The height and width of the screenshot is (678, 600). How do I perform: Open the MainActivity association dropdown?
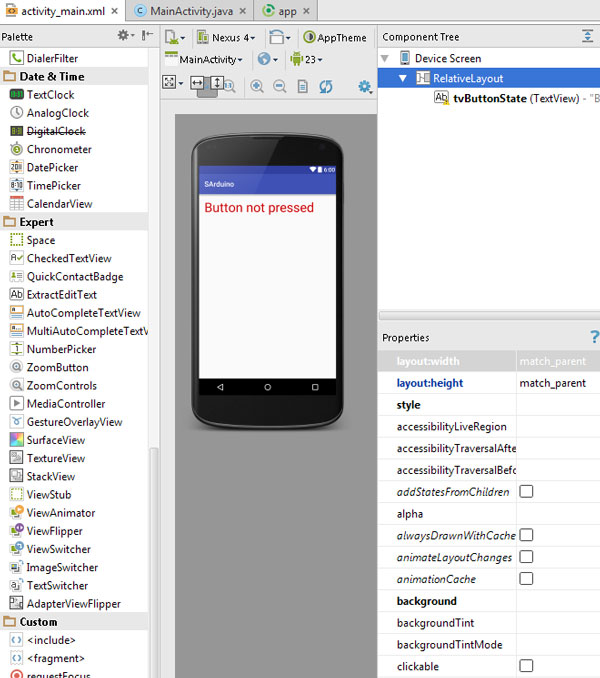point(204,59)
